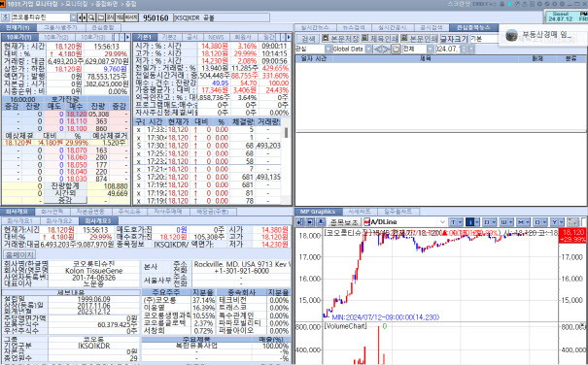Click the 'M' chart period button
Image resolution: width=588 pixels, height=365 pixels.
(521, 222)
